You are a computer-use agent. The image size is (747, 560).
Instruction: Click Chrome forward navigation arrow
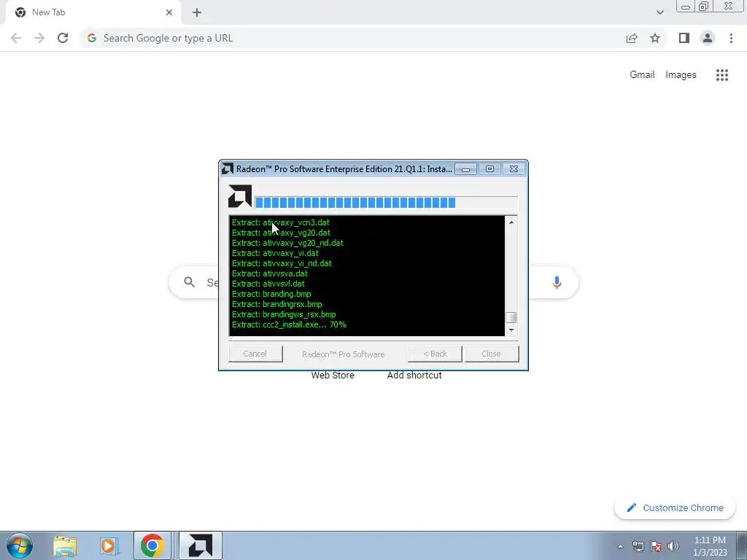pyautogui.click(x=39, y=38)
